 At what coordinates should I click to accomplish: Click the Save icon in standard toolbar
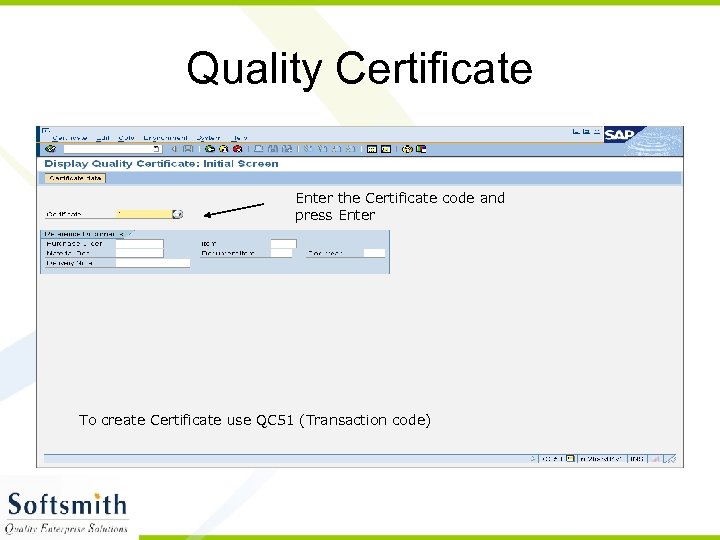(x=188, y=149)
